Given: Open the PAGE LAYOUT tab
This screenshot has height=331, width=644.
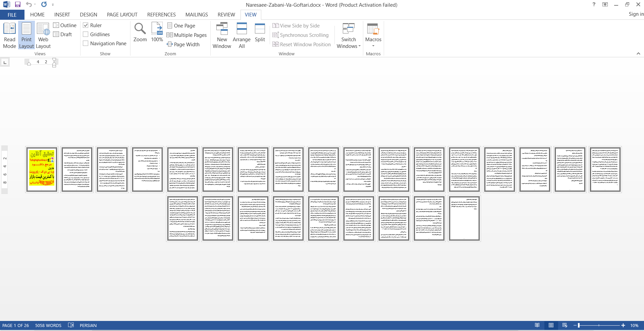Looking at the screenshot, I should pos(122,15).
